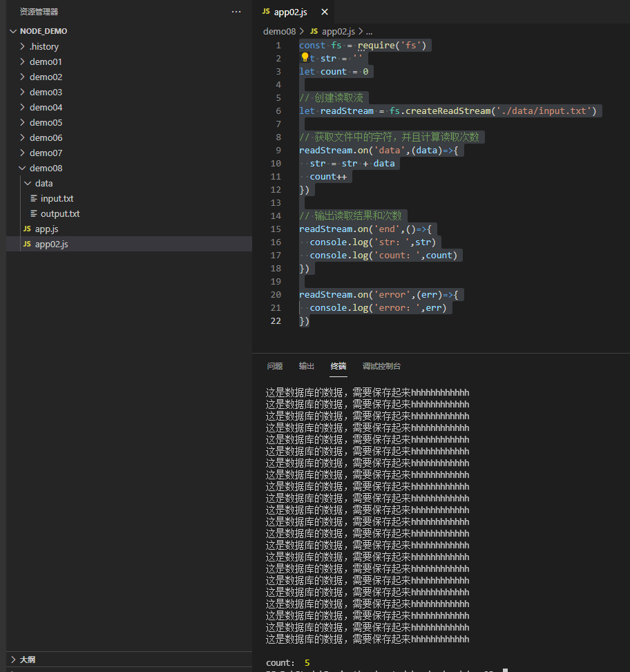Open the explorer more actions ellipsis menu
This screenshot has height=672, width=630.
coord(236,12)
